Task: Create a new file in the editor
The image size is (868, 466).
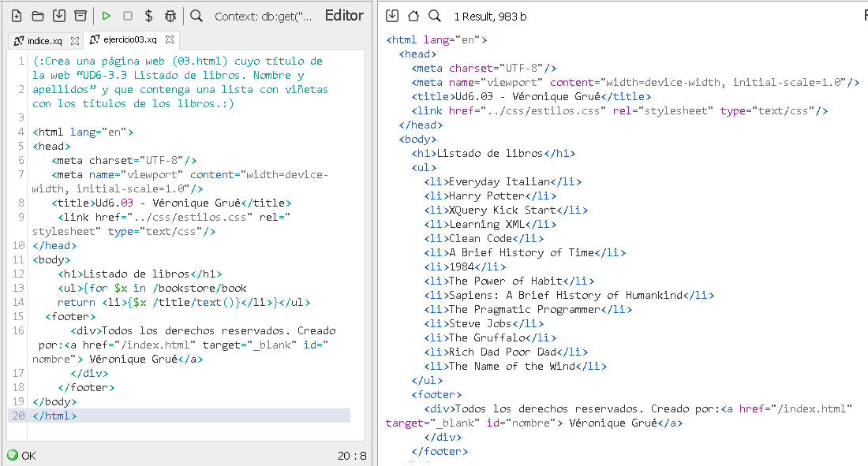Action: coord(17,16)
